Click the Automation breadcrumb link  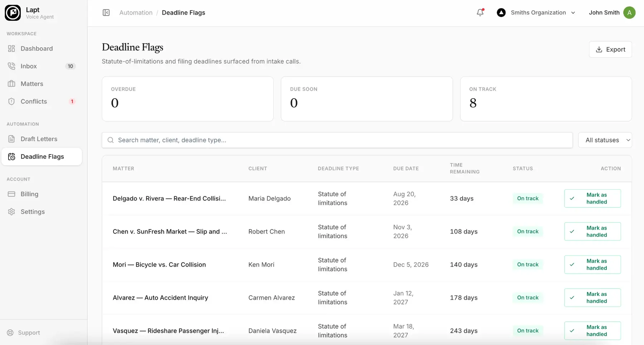click(136, 13)
